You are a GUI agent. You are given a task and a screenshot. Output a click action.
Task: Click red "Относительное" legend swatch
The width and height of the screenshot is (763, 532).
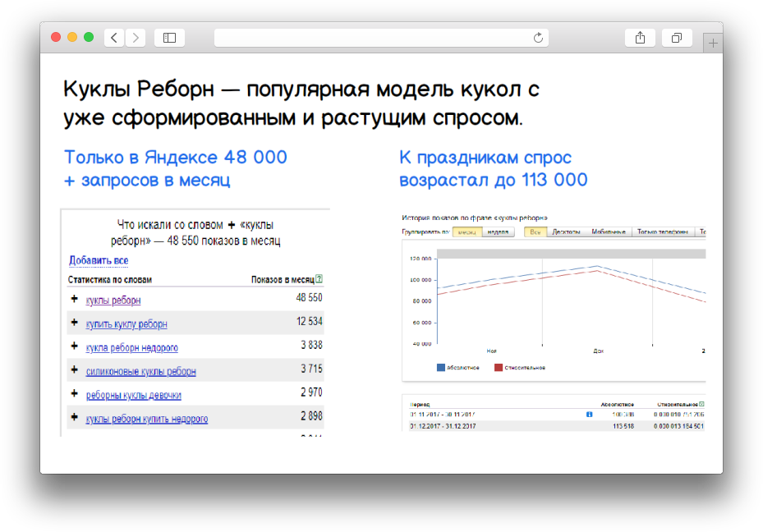click(499, 368)
